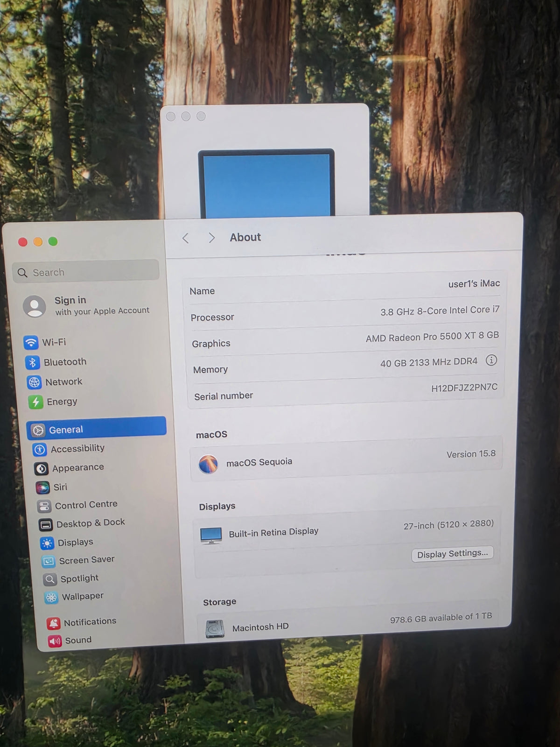Click the Memory info icon
560x747 pixels.
tap(491, 360)
